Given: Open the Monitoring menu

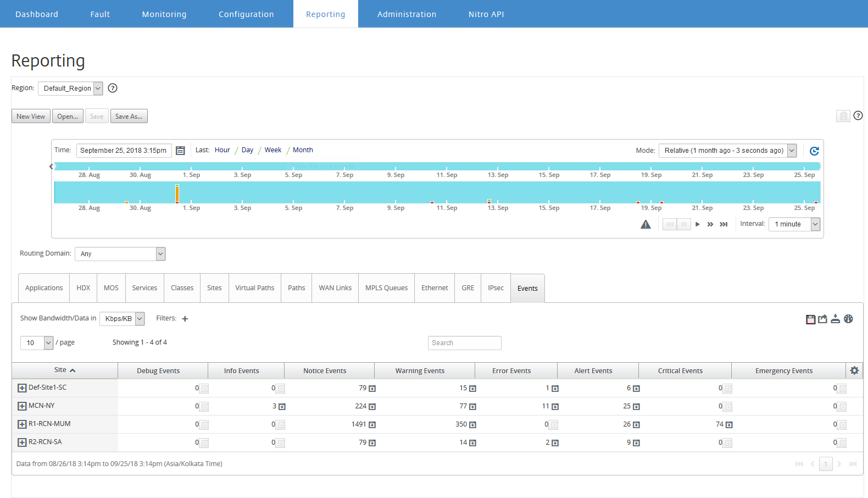Looking at the screenshot, I should coord(164,14).
